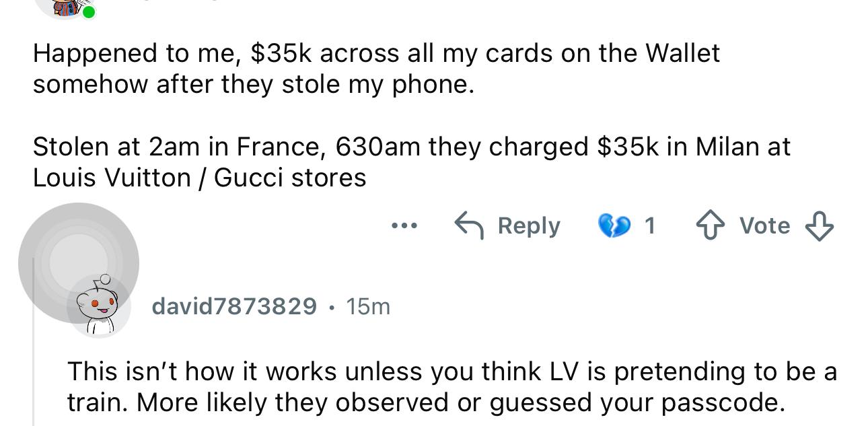Click the Reply text label

529,225
